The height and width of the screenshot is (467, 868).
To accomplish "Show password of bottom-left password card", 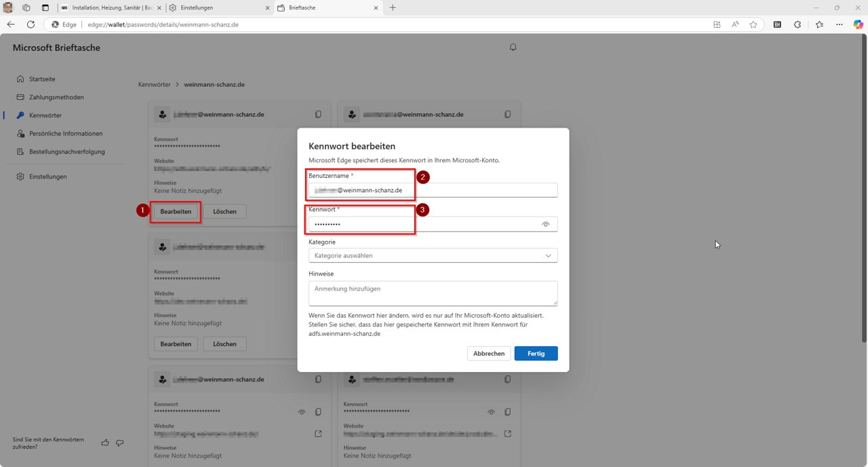I will pyautogui.click(x=302, y=412).
